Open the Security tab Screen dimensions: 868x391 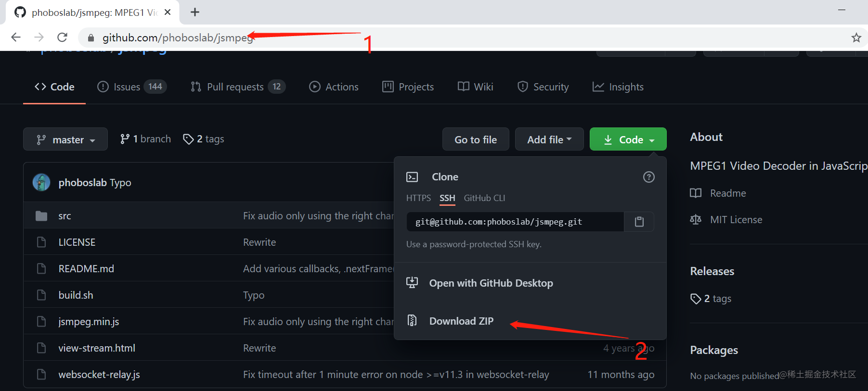(543, 87)
